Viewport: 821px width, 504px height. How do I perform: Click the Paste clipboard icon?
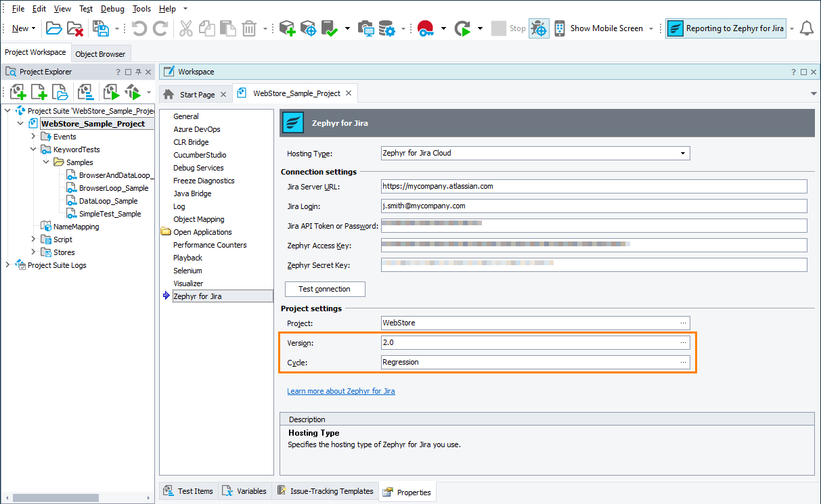pyautogui.click(x=228, y=28)
